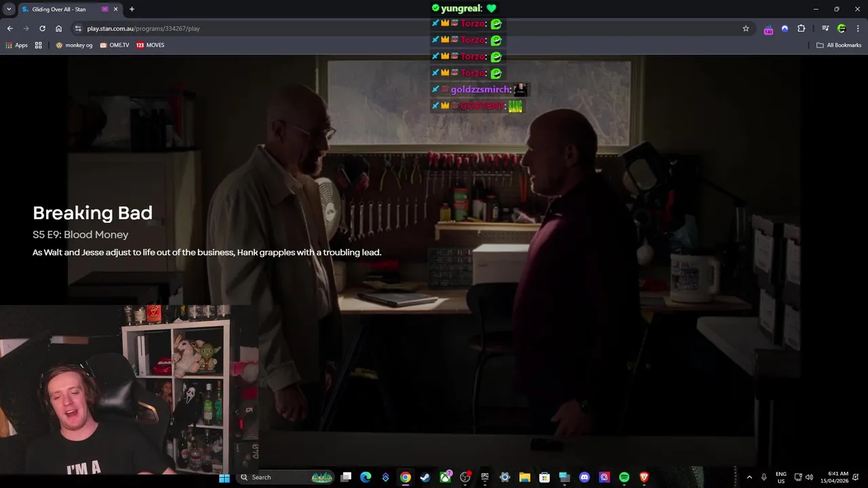This screenshot has height=488, width=868.
Task: Open Steam from the taskbar
Action: pos(425,477)
